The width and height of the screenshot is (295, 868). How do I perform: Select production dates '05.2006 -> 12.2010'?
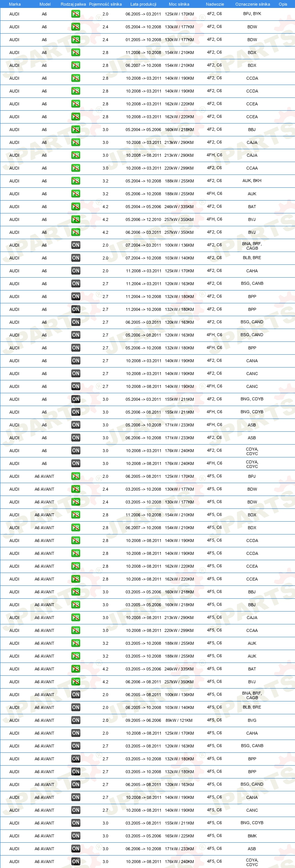coord(143,219)
